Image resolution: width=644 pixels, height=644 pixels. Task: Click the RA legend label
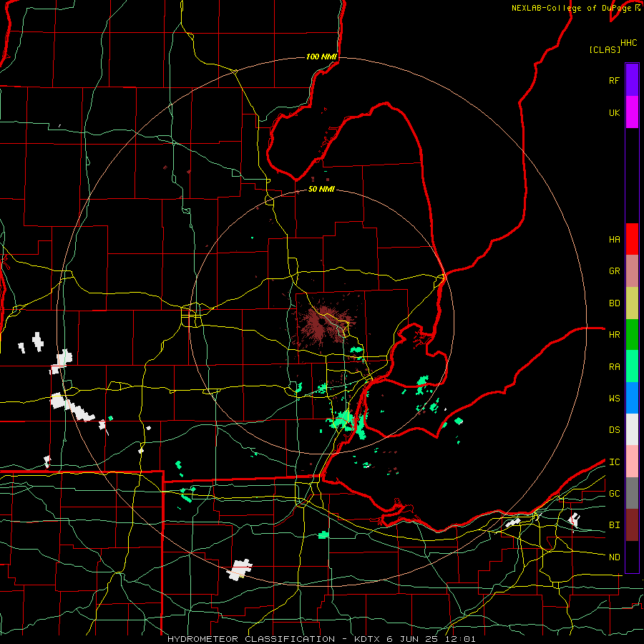point(614,367)
